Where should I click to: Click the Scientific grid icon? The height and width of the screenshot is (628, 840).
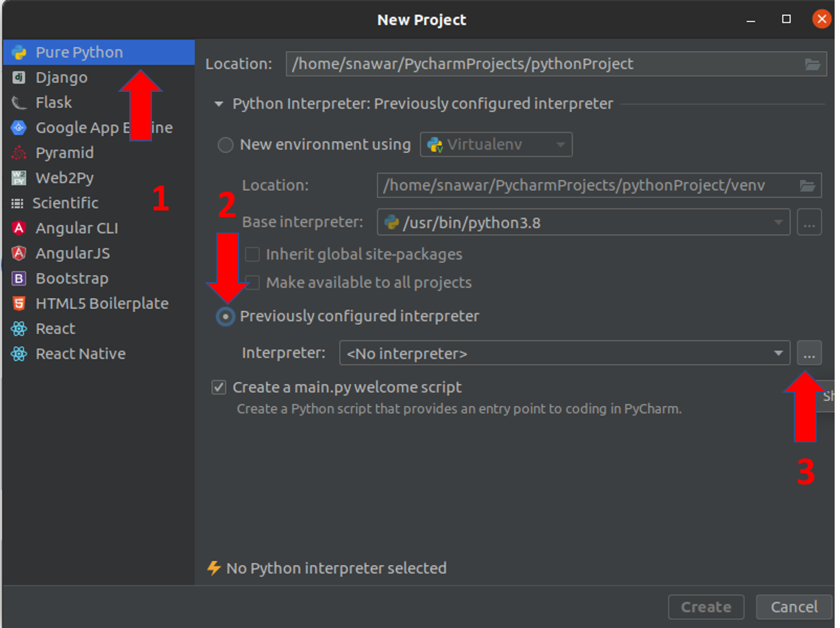click(x=17, y=203)
